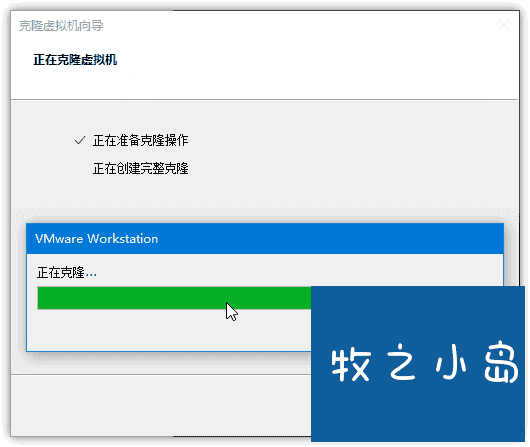Viewport: 530px width, 447px height.
Task: Click the 正在克隆虚拟机 heading
Action: point(75,60)
